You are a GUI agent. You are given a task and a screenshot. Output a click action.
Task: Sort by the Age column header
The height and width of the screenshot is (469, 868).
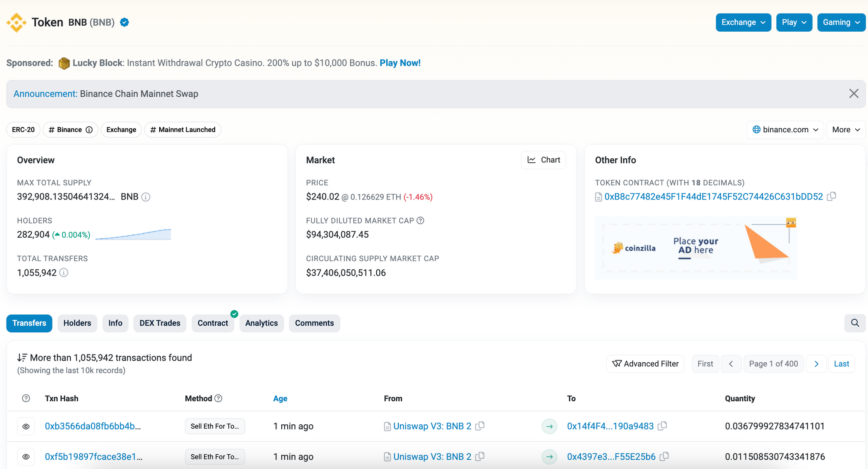click(280, 398)
